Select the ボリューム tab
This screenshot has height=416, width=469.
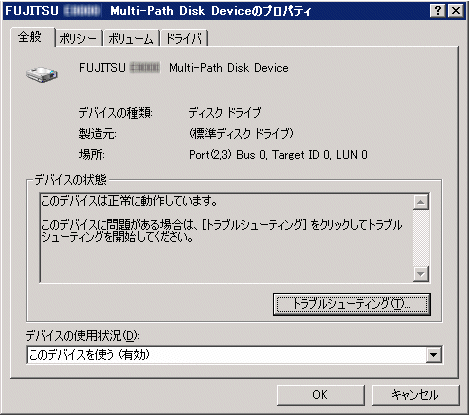tap(131, 39)
